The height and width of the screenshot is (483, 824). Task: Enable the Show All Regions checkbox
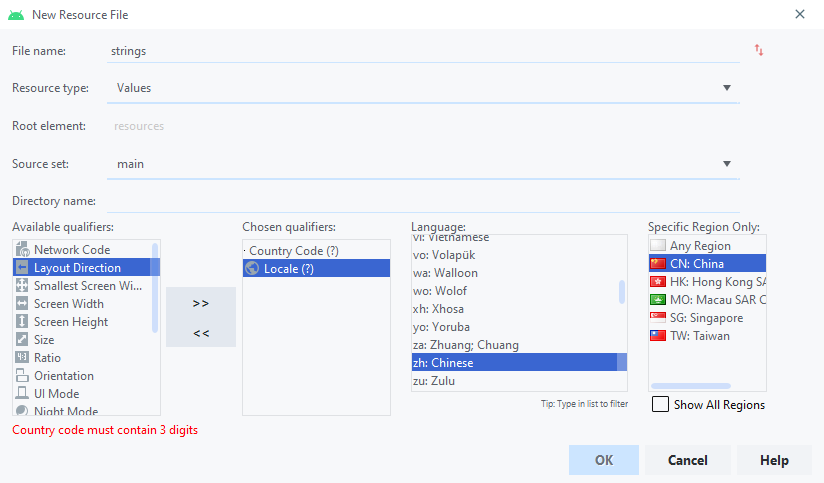point(660,405)
